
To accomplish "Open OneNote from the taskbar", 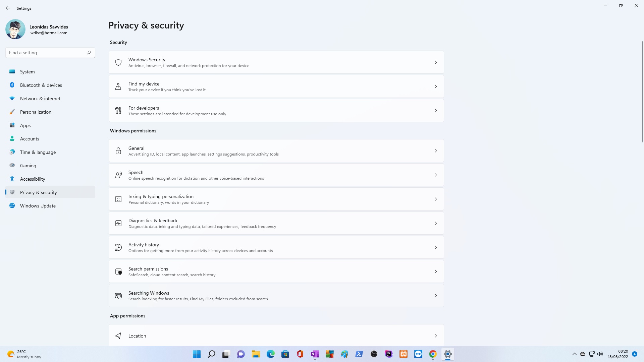I will coord(315,354).
